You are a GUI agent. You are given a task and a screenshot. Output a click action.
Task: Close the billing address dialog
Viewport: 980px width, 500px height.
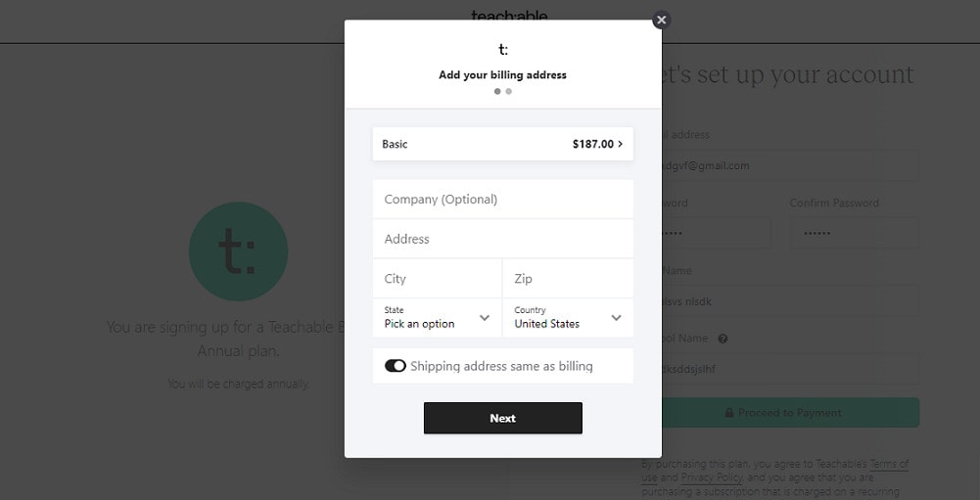661,20
